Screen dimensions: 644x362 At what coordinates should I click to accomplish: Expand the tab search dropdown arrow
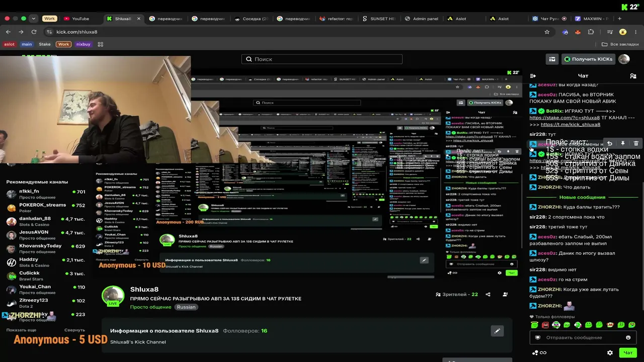click(34, 19)
